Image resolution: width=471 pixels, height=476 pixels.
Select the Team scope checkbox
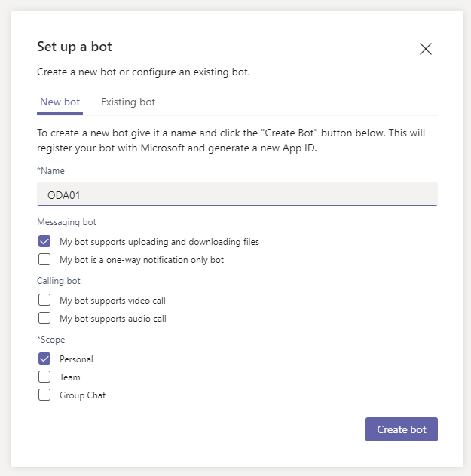click(44, 377)
